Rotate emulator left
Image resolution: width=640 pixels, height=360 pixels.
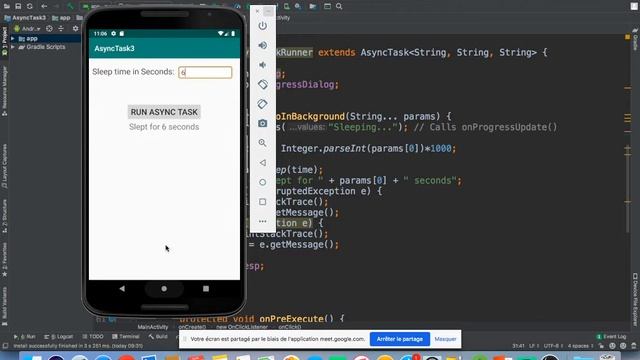coord(262,84)
